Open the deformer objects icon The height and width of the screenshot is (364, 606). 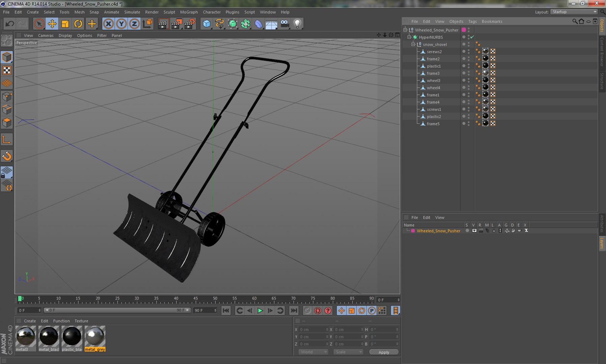tap(258, 24)
